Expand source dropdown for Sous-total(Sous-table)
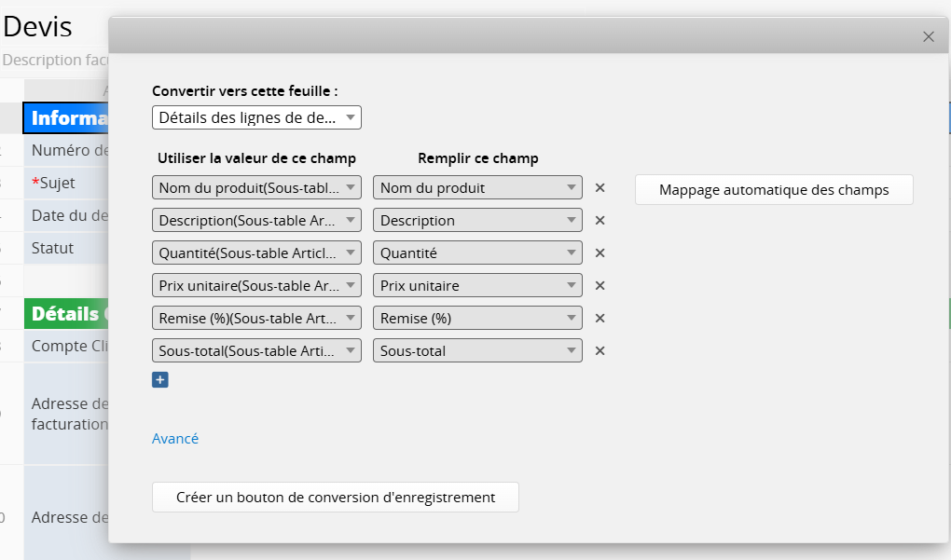The height and width of the screenshot is (560, 951). coord(256,351)
